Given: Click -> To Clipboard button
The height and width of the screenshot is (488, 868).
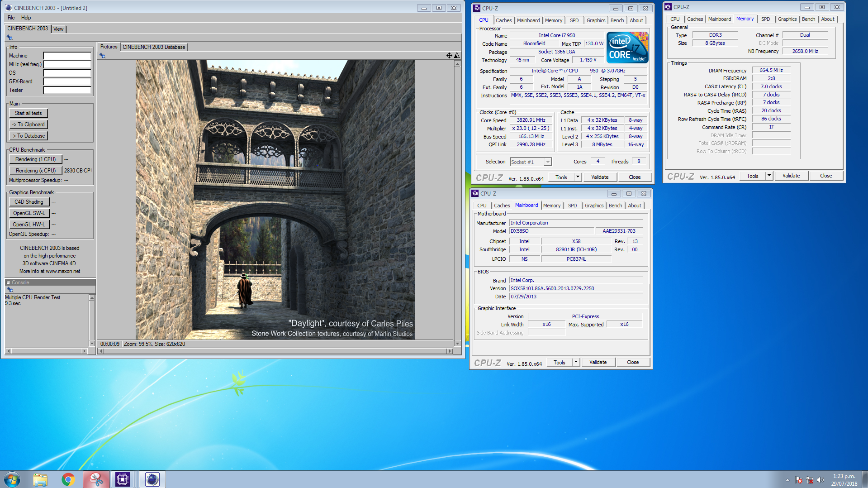Looking at the screenshot, I should tap(28, 124).
